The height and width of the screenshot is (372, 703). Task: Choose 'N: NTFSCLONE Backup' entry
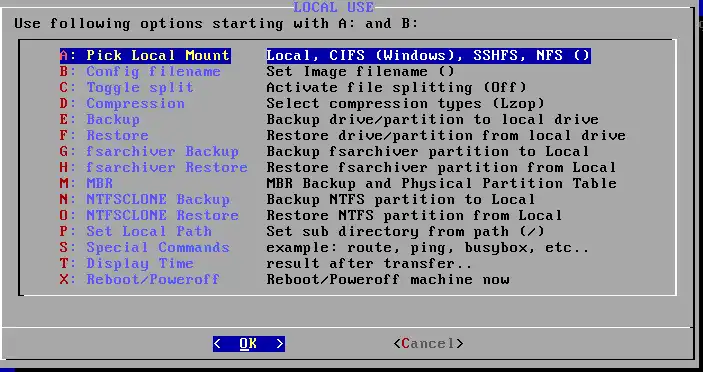pos(145,199)
